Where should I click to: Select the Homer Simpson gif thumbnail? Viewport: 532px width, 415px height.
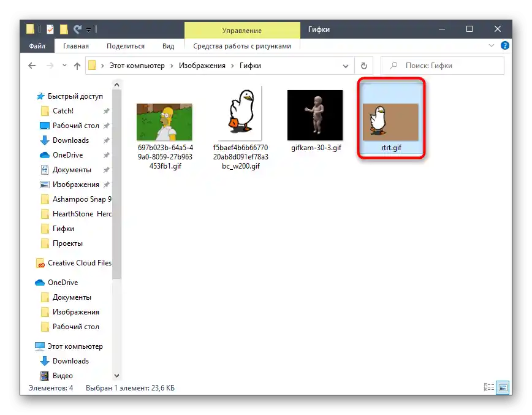click(x=164, y=122)
